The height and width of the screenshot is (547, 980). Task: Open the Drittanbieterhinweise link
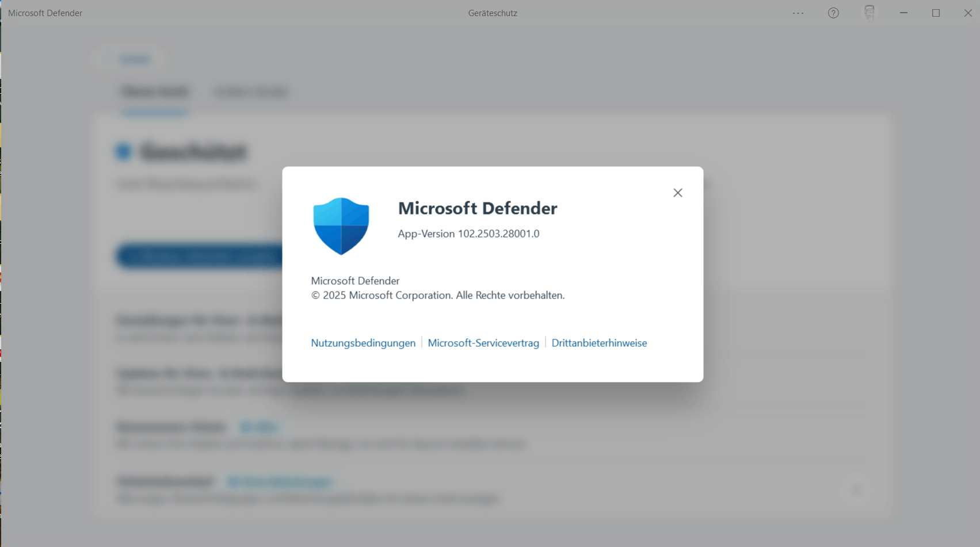pos(599,343)
